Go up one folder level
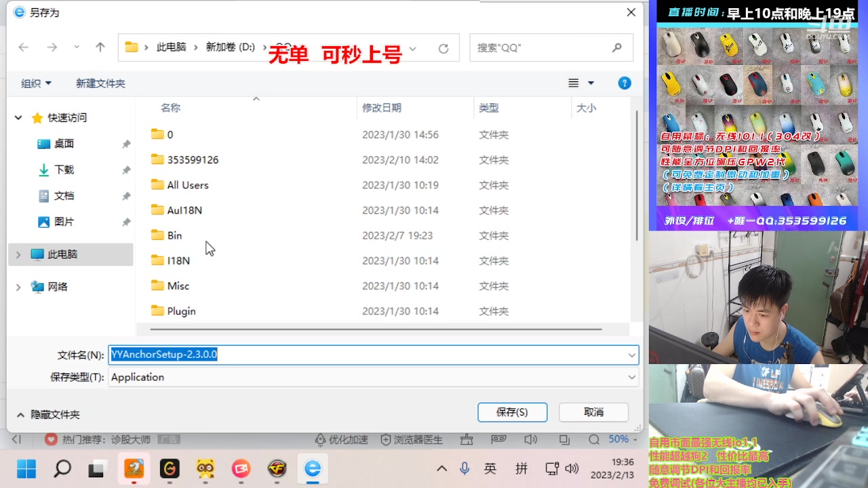868x488 pixels. point(100,47)
